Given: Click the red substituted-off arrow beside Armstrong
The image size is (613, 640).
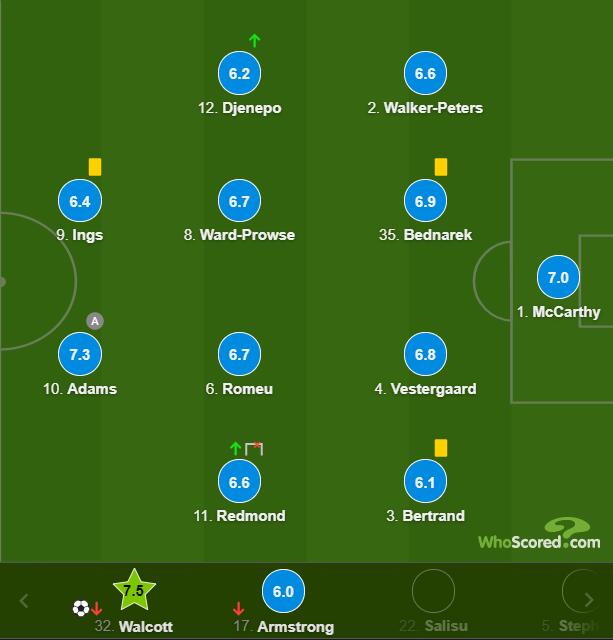Looking at the screenshot, I should point(238,609).
